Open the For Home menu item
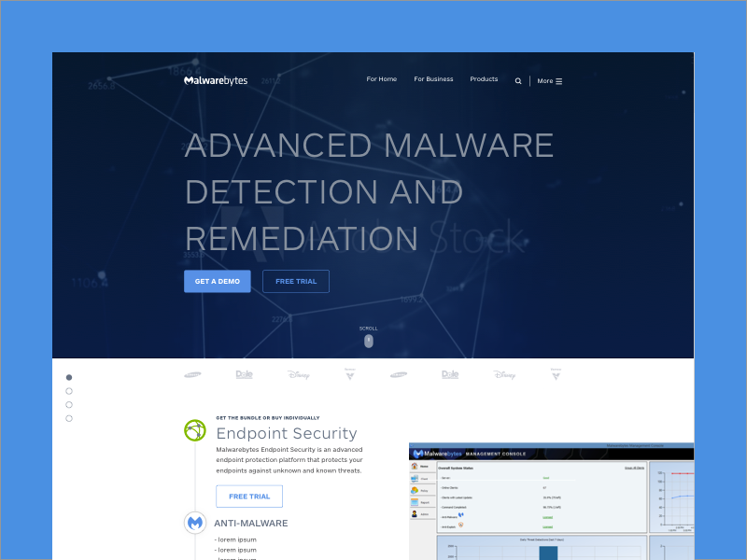 (382, 79)
